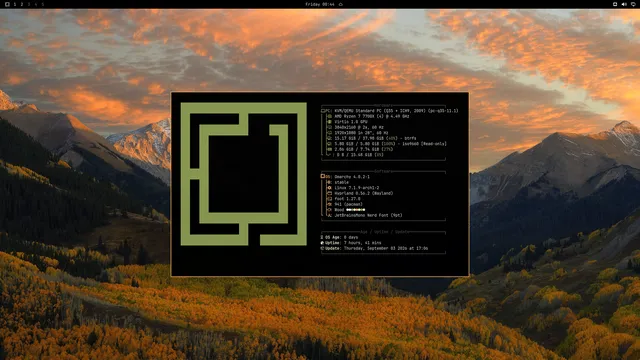Click the text 'Foot 1.27.0'
This screenshot has height=360, width=640.
click(347, 199)
